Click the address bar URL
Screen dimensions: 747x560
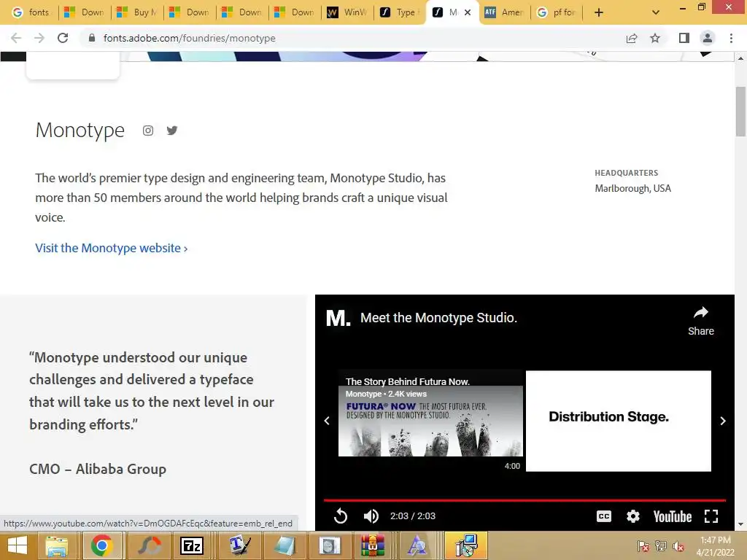coord(189,38)
